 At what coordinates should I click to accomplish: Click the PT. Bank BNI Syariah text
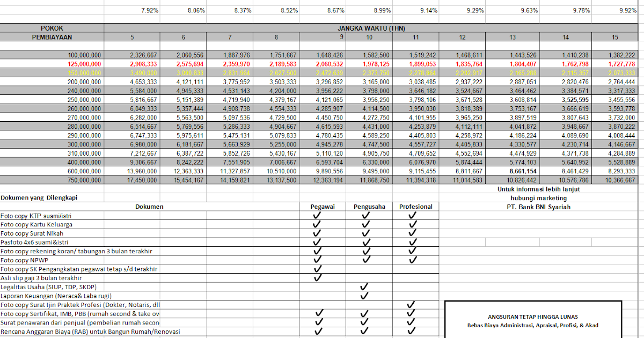538,207
